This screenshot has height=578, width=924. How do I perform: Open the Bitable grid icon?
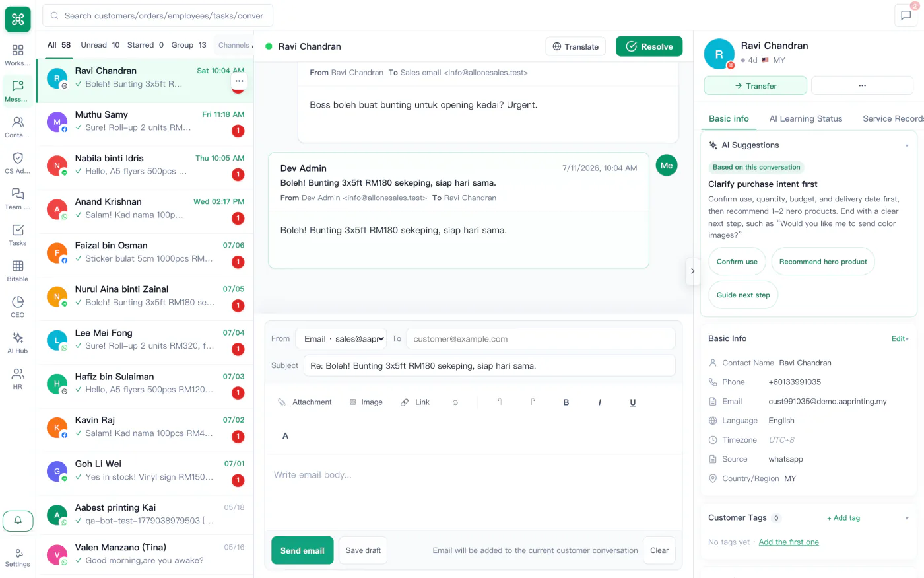coord(18,271)
